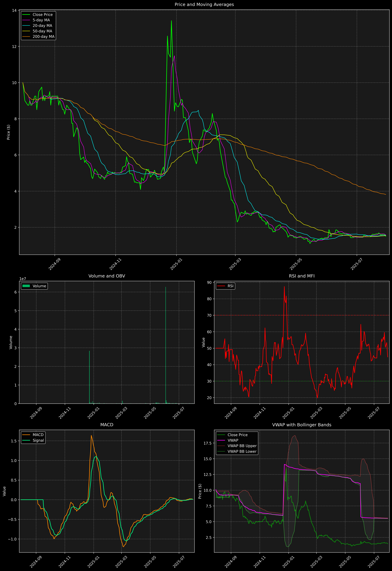
Task: Select the "20-day MA" legend entry
Action: [42, 26]
